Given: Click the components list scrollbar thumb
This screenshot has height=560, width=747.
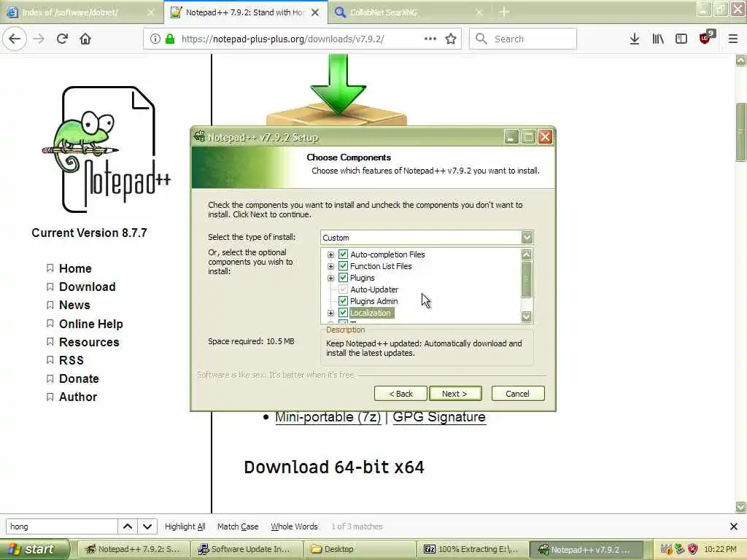Looking at the screenshot, I should pos(527,279).
